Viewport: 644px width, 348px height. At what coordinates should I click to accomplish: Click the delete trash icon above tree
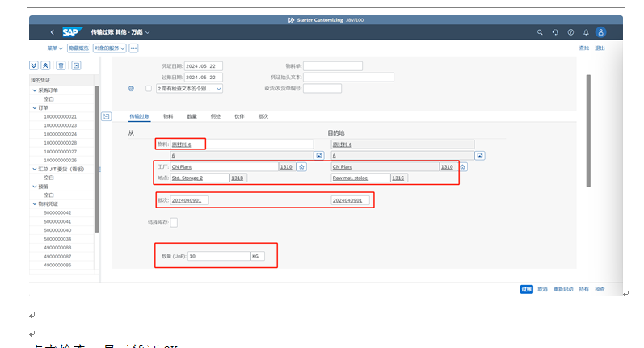[x=61, y=65]
